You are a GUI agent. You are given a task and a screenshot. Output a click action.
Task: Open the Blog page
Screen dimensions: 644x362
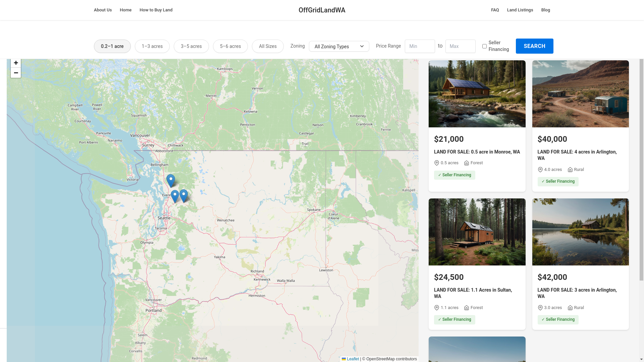pyautogui.click(x=545, y=10)
